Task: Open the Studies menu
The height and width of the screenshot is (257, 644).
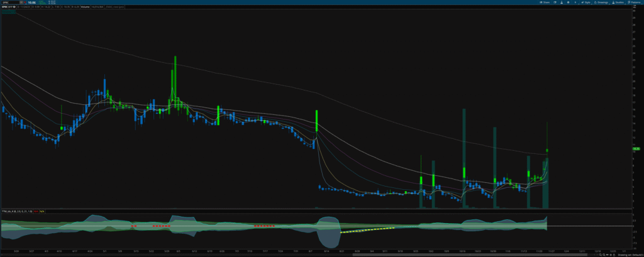Action: click(618, 3)
